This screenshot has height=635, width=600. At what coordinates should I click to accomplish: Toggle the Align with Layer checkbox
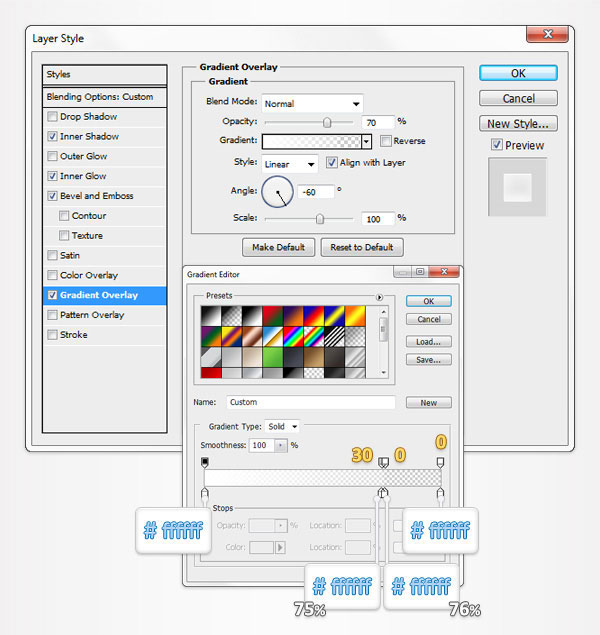click(x=332, y=163)
